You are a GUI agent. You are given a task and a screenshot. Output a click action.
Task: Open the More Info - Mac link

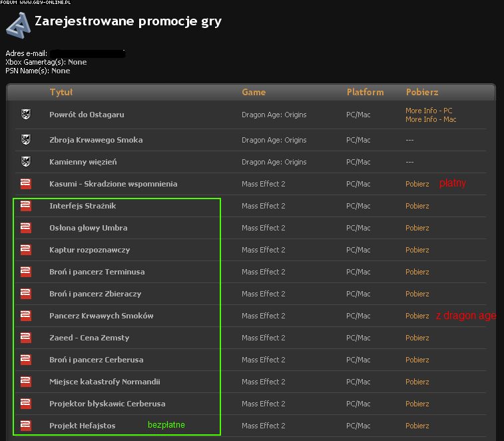(431, 119)
